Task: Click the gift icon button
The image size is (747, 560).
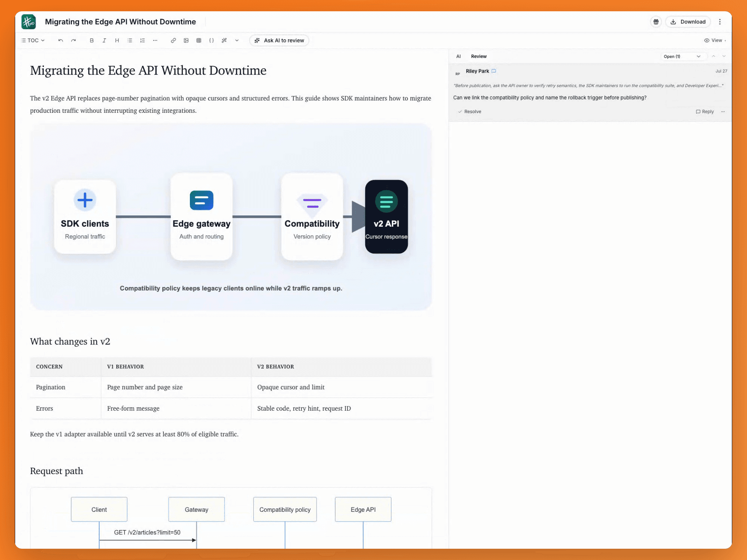Action: (x=656, y=22)
